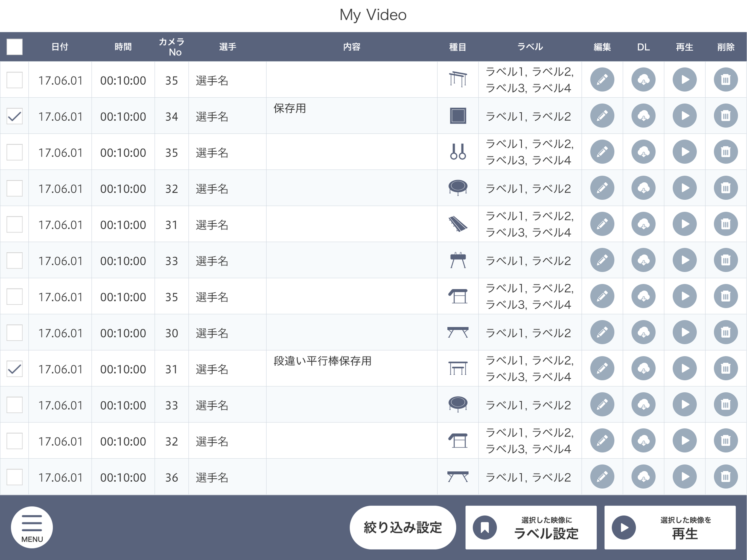The width and height of the screenshot is (747, 560).
Task: Click the rings event icon
Action: 458,152
